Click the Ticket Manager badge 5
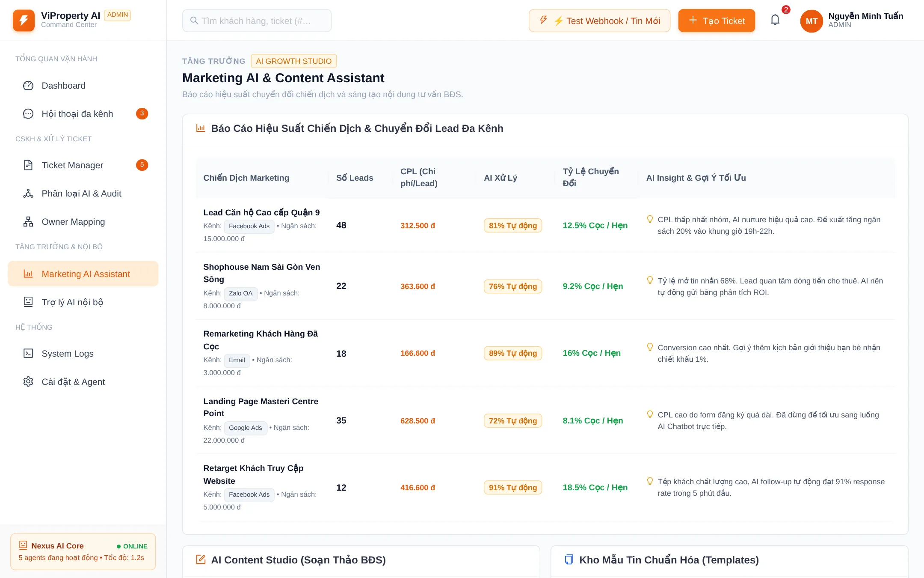 (x=142, y=165)
